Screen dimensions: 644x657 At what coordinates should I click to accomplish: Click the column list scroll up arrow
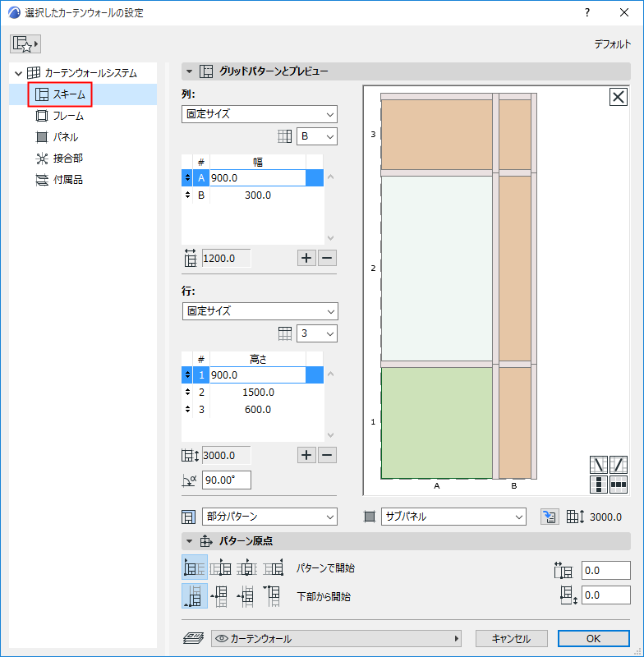(x=330, y=177)
